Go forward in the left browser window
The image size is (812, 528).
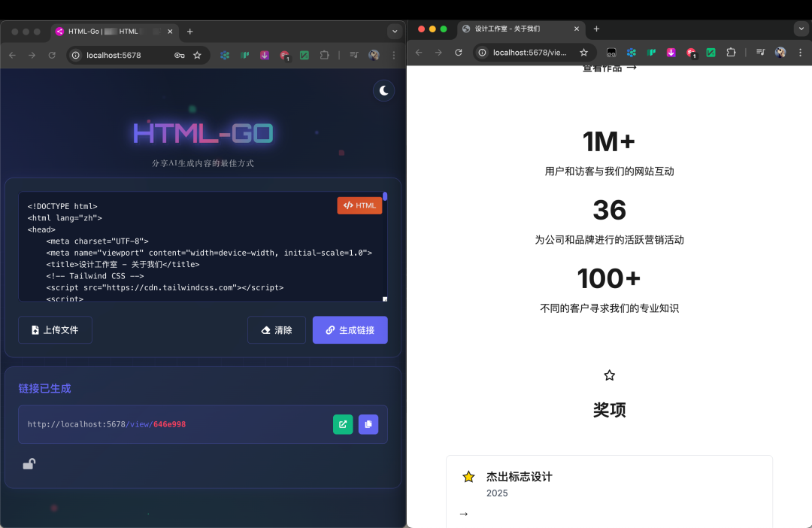coord(32,55)
